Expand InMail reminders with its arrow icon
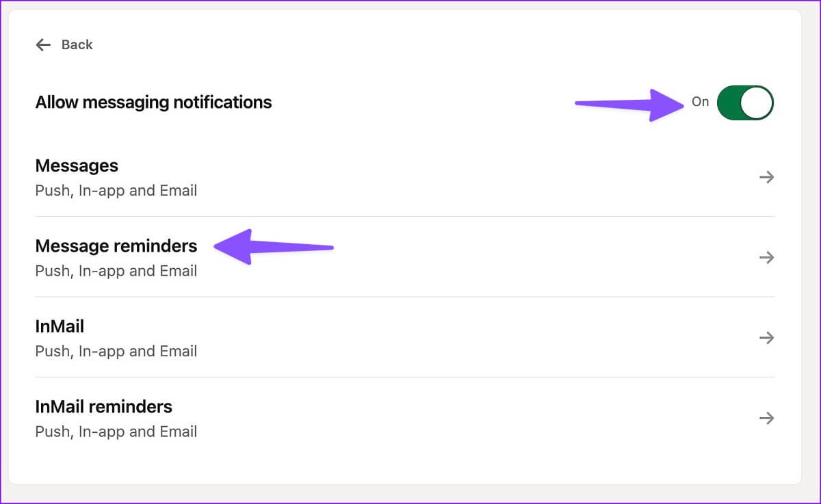Screen dimensions: 821x504 point(766,418)
